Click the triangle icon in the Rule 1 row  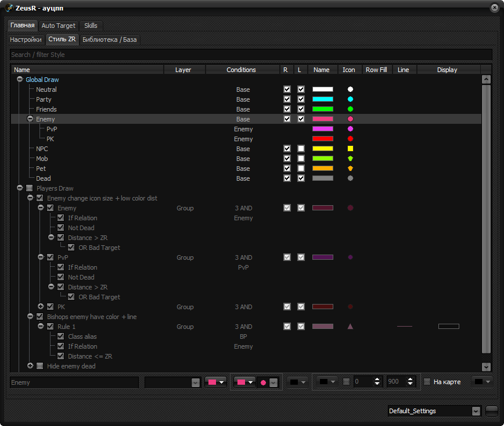click(x=350, y=327)
